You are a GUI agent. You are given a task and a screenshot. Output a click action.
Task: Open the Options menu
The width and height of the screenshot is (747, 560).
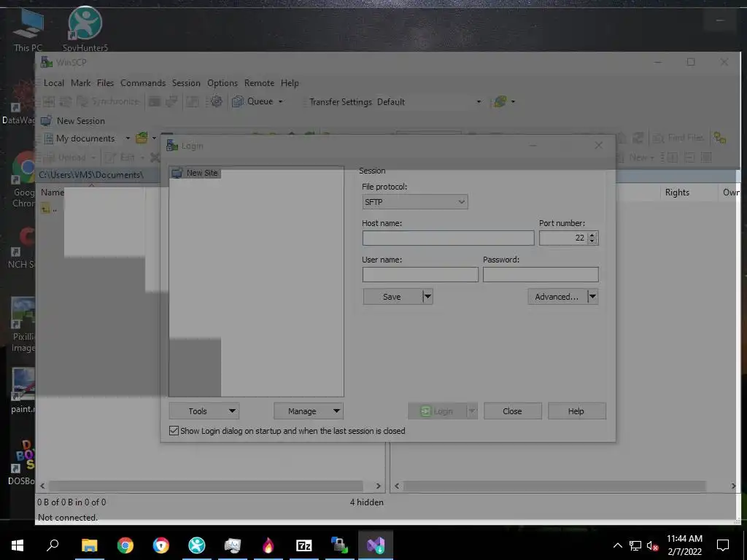click(x=222, y=83)
